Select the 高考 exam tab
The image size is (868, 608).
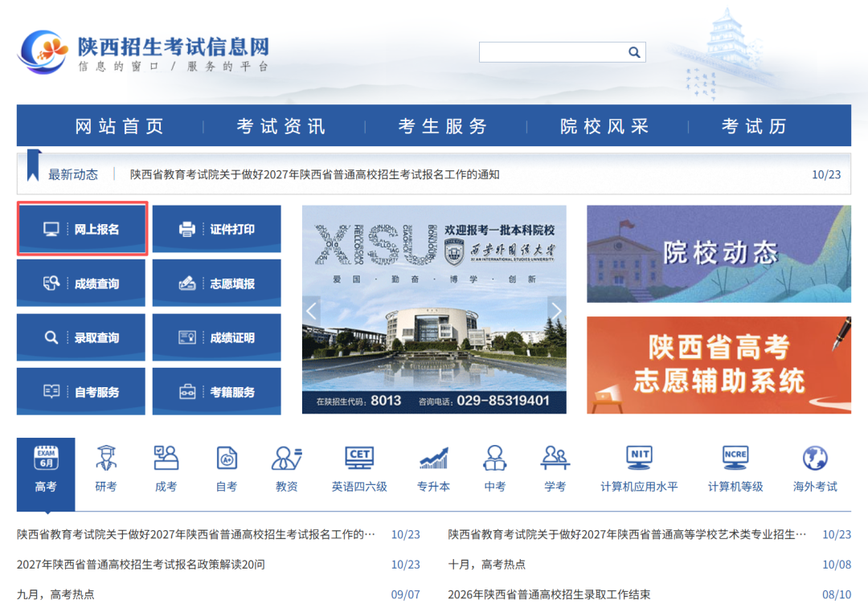pyautogui.click(x=46, y=474)
